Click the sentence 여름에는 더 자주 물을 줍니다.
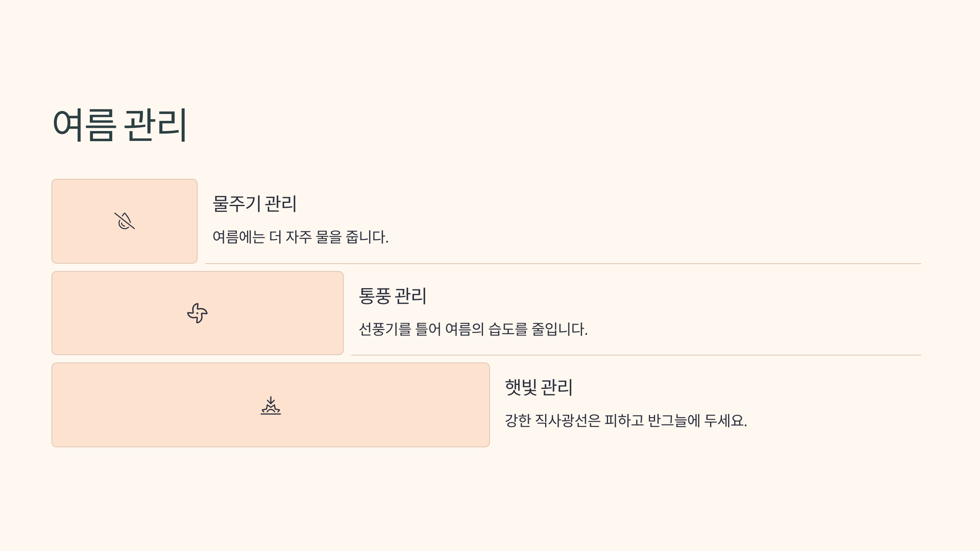This screenshot has width=980, height=551. pyautogui.click(x=301, y=237)
